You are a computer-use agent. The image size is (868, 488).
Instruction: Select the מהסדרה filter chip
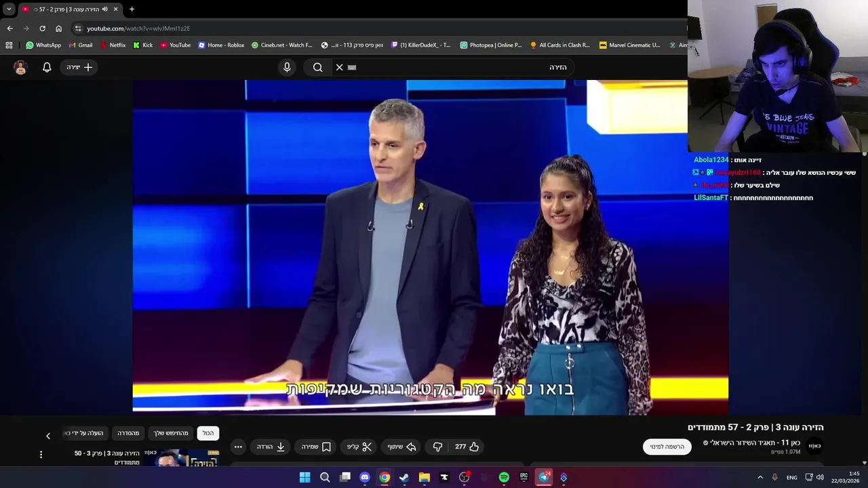click(128, 433)
